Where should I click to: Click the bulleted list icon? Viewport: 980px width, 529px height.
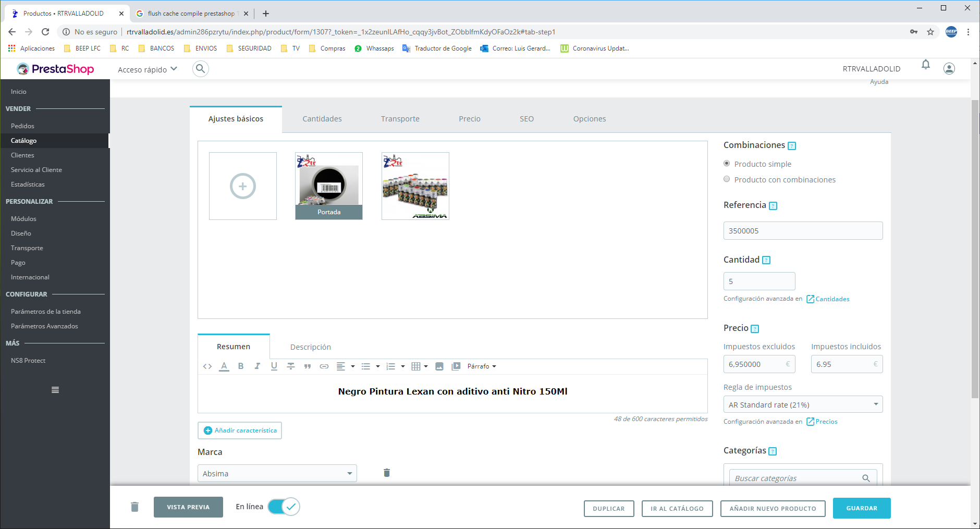point(366,366)
